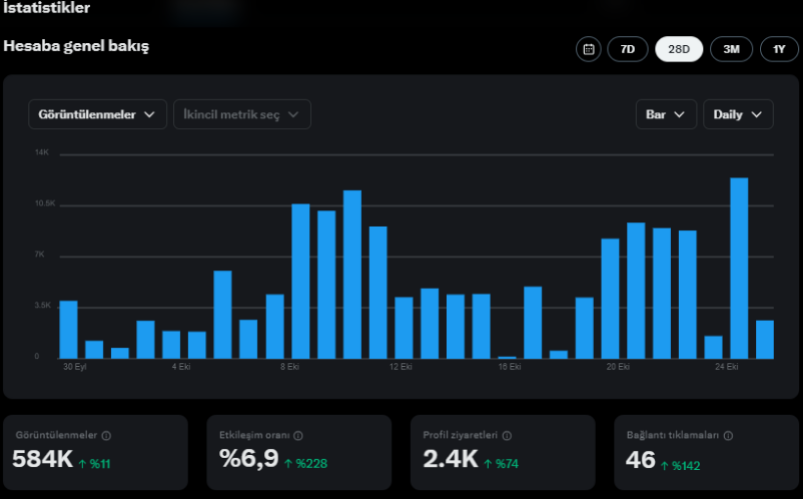Open the Profil ziyaretleri 2.4K card
Image resolution: width=803 pixels, height=499 pixels.
tap(503, 452)
